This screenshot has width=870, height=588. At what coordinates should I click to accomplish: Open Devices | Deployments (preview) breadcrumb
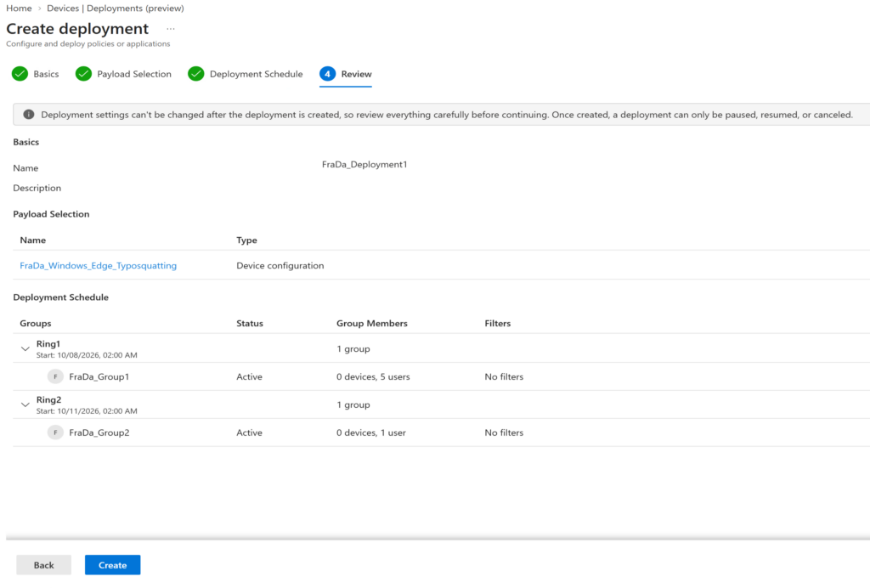tap(116, 8)
